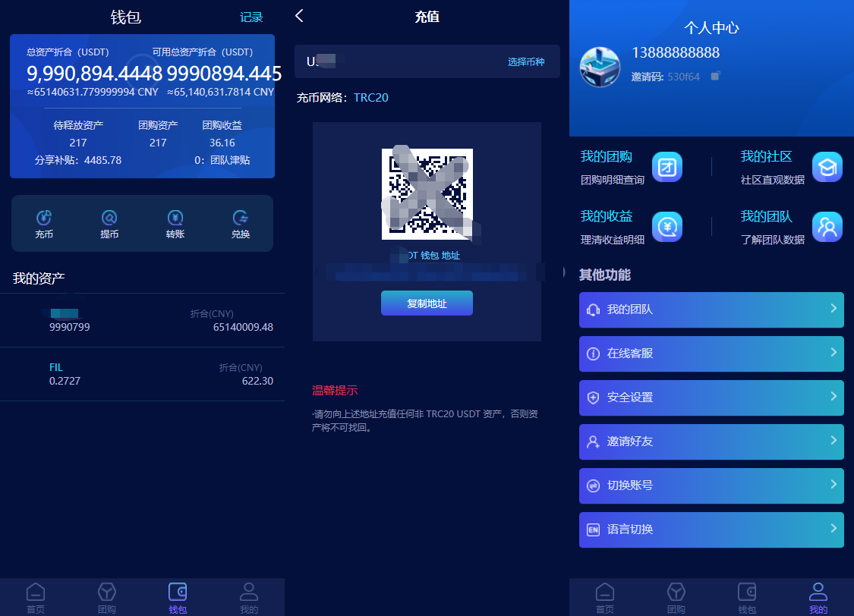Tap 首页 in the wallet screen's bottom bar
The image size is (854, 616).
pos(36,598)
